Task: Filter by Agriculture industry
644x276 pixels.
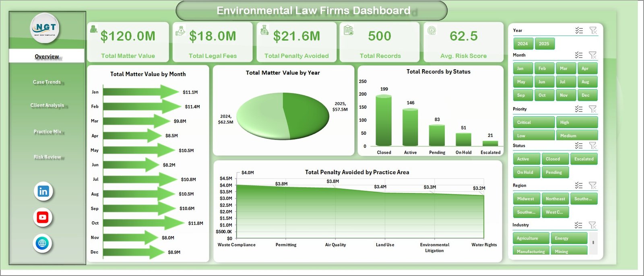Action: click(x=531, y=238)
